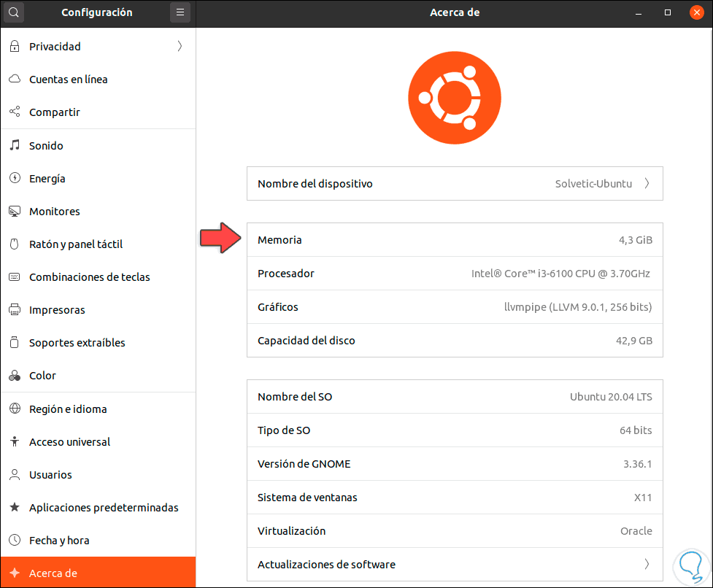
Task: Click the sparkle icon beside Acerca de
Action: tap(15, 573)
